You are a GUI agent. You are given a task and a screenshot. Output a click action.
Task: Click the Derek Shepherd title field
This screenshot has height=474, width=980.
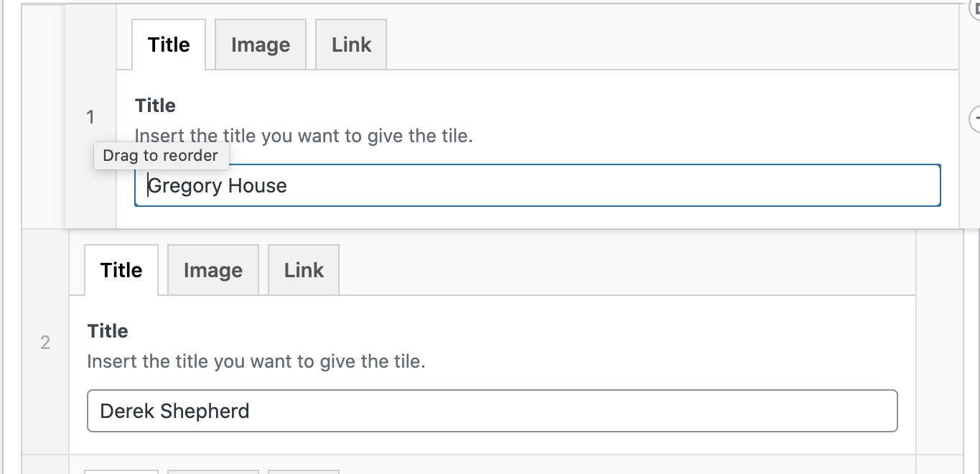pos(492,411)
